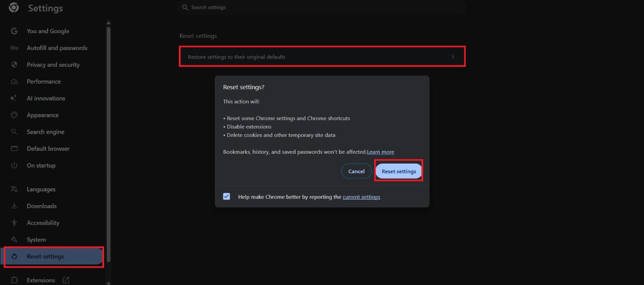644x285 pixels.
Task: Click the shield icon for Privacy and security
Action: click(x=14, y=65)
